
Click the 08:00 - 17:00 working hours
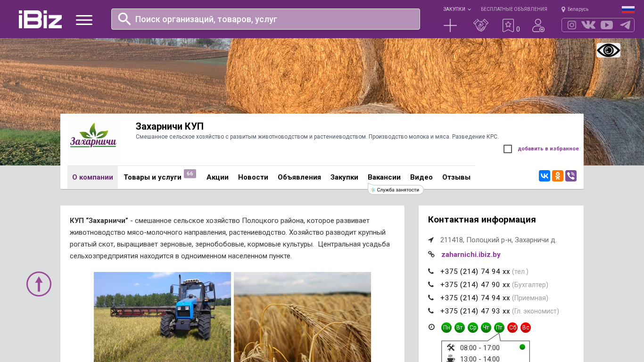click(479, 348)
